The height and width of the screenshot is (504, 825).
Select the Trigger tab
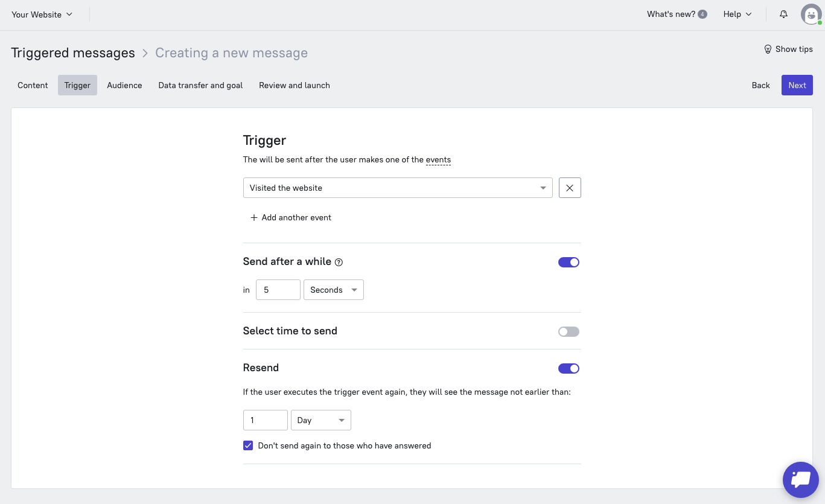[77, 85]
